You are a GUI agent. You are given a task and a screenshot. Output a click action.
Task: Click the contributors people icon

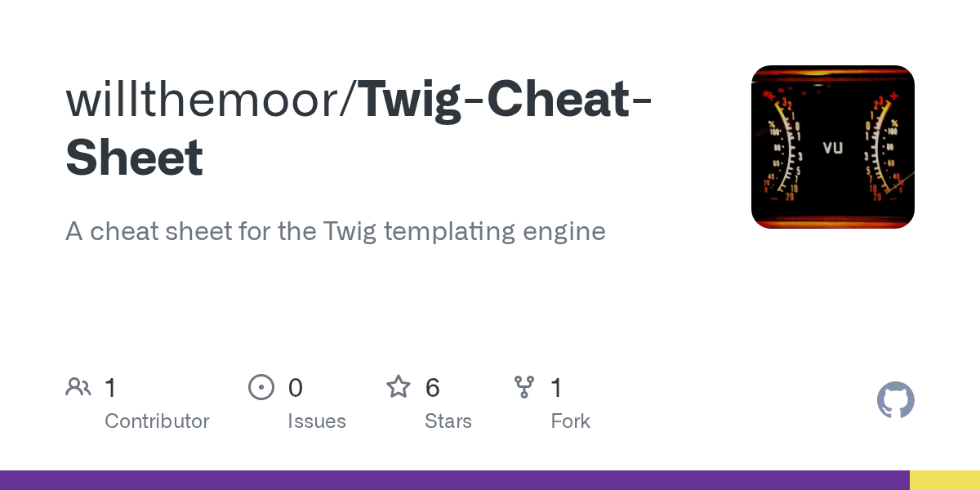click(x=78, y=387)
